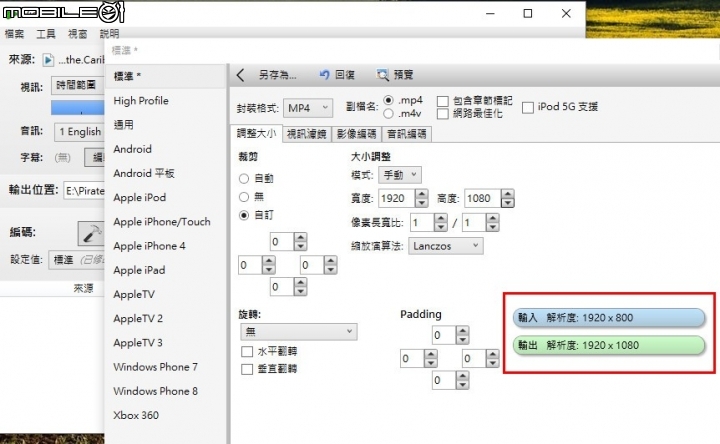720x444 pixels.
Task: Click the back arrow in preset editor
Action: [241, 75]
